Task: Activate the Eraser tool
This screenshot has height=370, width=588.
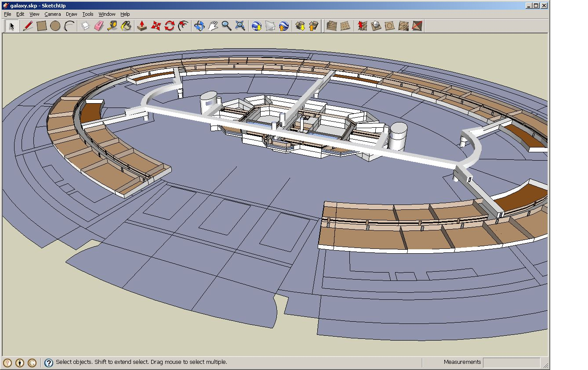Action: [98, 26]
